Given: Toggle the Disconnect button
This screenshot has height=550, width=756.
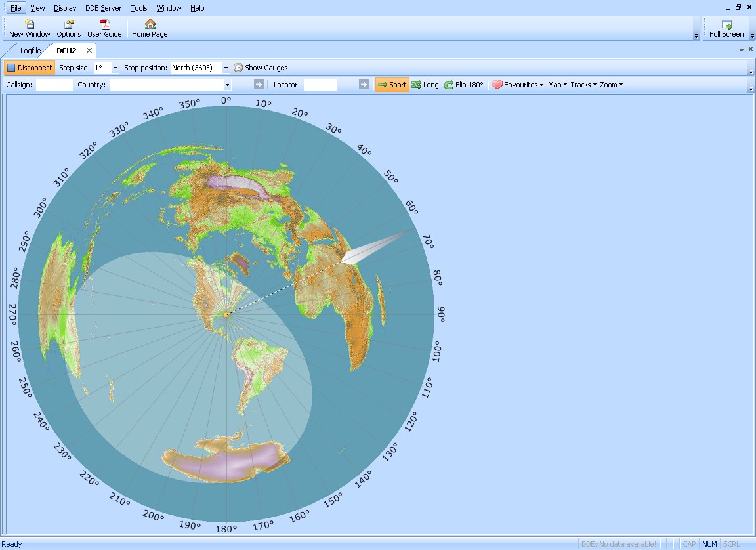Looking at the screenshot, I should pos(30,68).
